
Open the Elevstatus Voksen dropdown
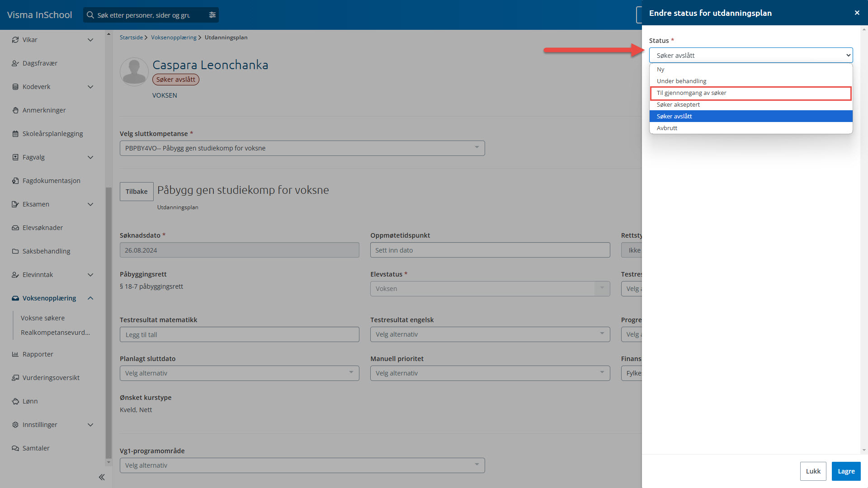[x=490, y=289]
